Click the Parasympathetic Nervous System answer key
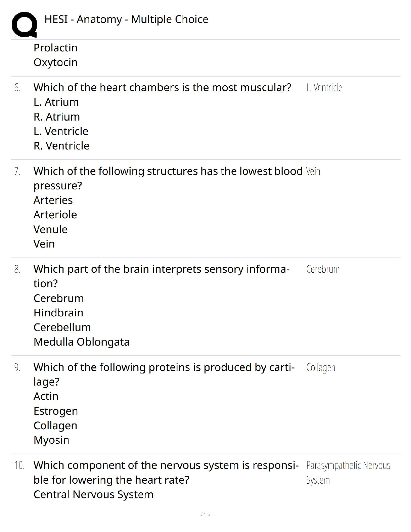 tap(348, 473)
